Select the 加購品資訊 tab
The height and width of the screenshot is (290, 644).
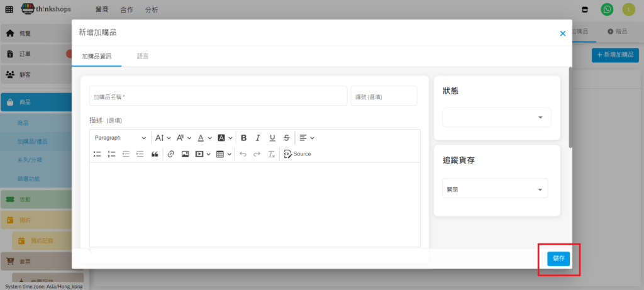tap(96, 56)
